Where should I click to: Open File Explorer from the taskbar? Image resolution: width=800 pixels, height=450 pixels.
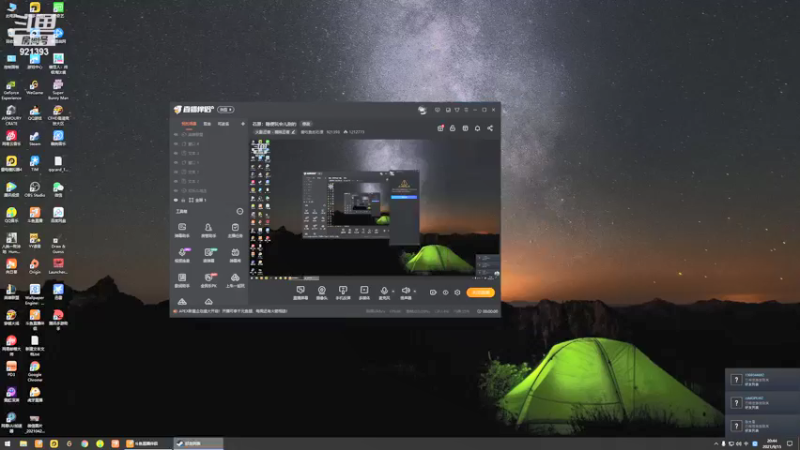(23, 444)
